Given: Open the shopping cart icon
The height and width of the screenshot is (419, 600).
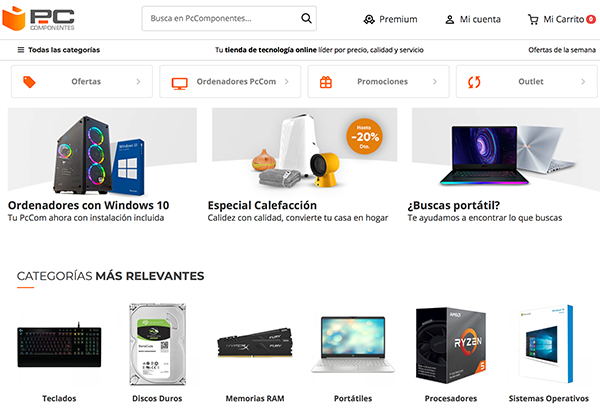Looking at the screenshot, I should tap(533, 19).
